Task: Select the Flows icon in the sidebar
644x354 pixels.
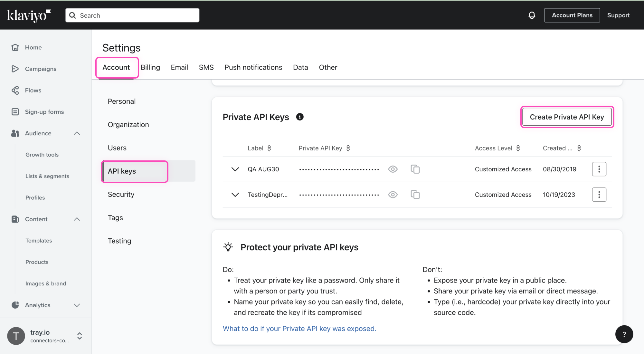Action: click(15, 90)
